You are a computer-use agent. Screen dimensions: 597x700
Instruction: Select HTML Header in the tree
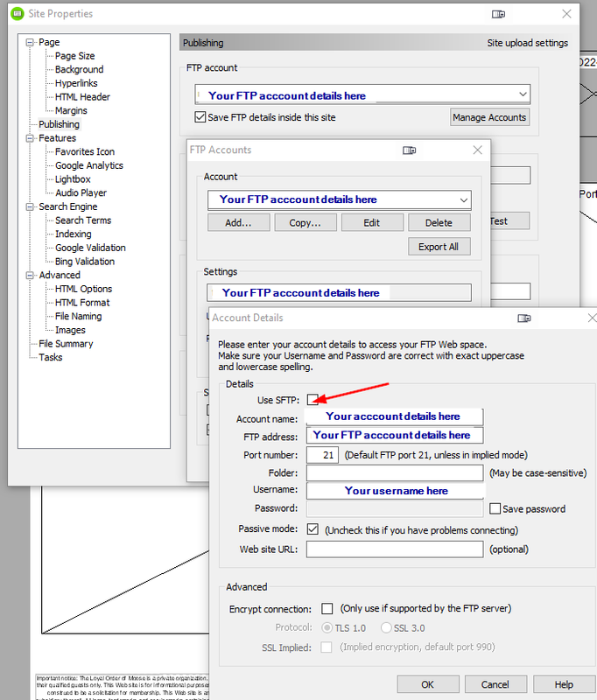click(x=82, y=97)
